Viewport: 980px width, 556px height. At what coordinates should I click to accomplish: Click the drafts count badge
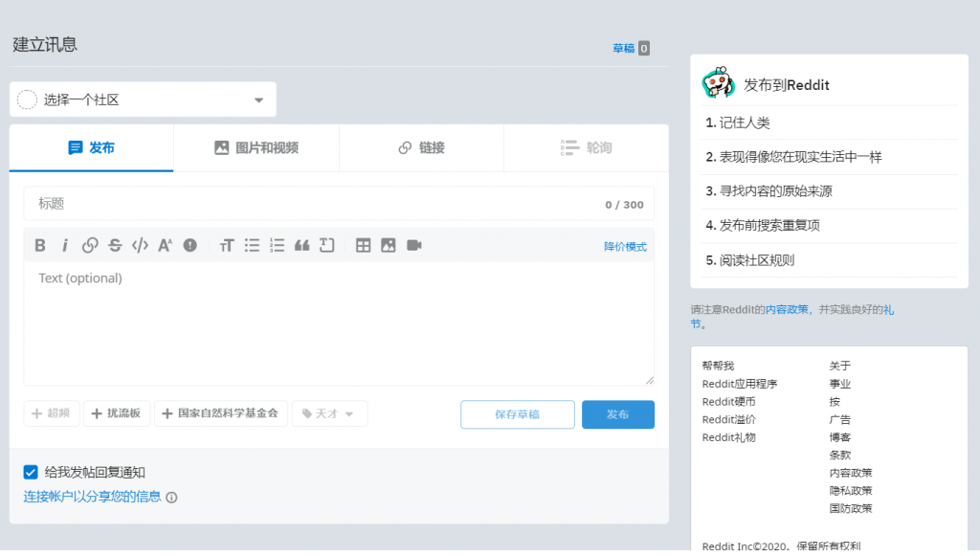(644, 48)
